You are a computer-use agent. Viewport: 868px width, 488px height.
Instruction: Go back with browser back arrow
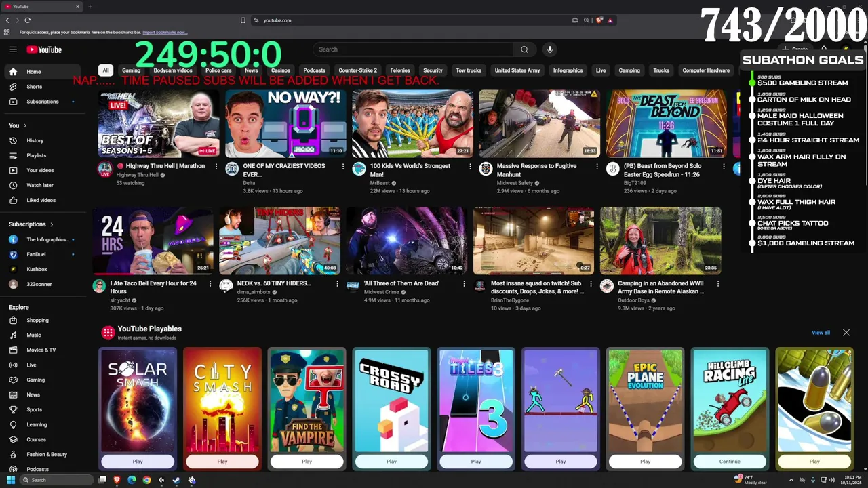[x=7, y=20]
